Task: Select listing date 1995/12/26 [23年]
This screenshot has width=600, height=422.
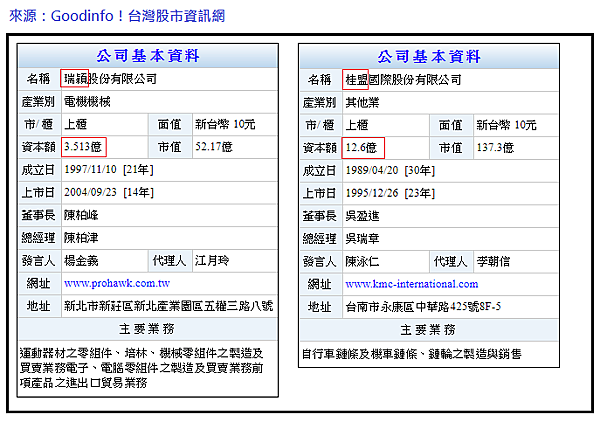Action: 390,193
